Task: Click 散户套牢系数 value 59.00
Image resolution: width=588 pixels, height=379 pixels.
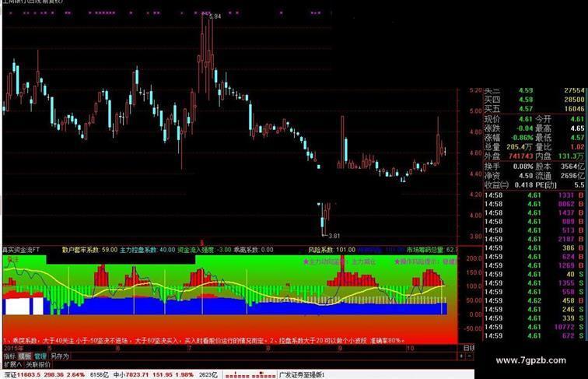Action: [x=109, y=250]
